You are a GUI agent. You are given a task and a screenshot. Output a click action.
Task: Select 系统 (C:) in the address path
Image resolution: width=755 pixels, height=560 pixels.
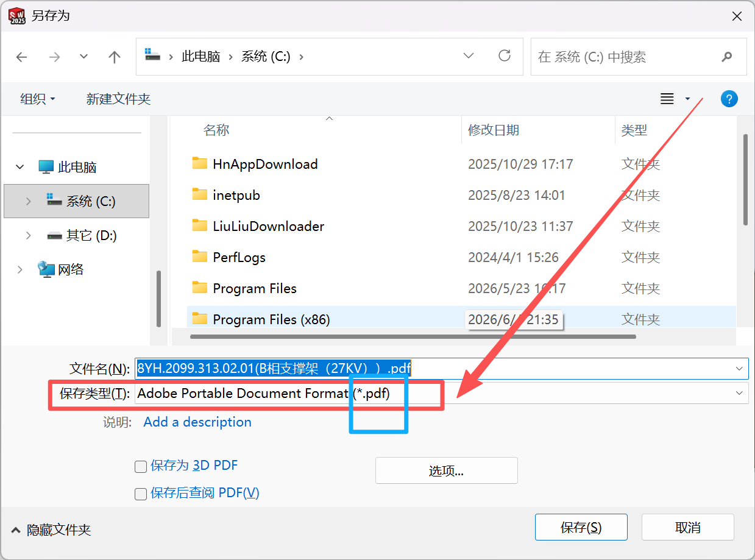click(266, 57)
